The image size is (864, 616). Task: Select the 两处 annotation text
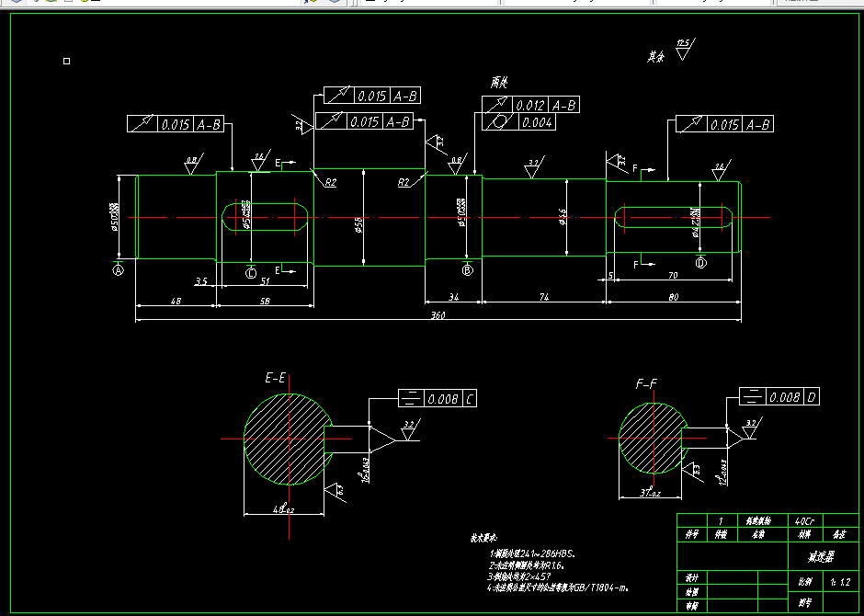point(499,83)
